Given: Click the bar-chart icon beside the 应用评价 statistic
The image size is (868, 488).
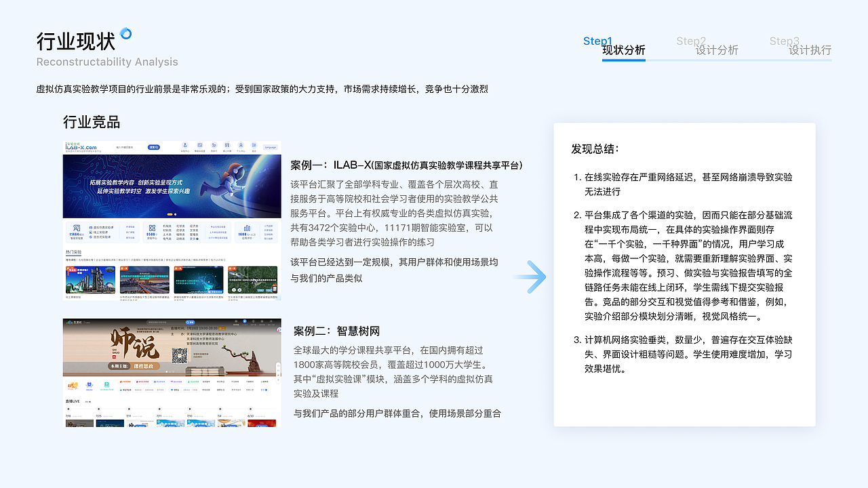Looking at the screenshot, I should (246, 229).
